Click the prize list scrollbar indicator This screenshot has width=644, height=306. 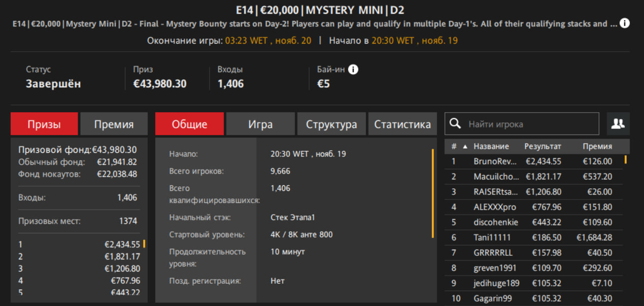click(144, 244)
